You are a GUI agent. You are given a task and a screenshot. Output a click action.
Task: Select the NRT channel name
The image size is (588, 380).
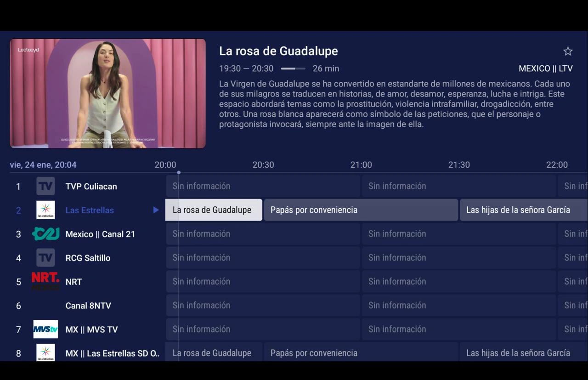coord(73,282)
